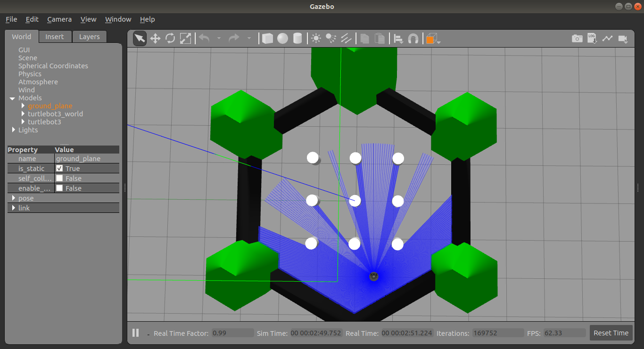Insert a cylinder into the scene
This screenshot has height=349, width=644.
click(297, 38)
